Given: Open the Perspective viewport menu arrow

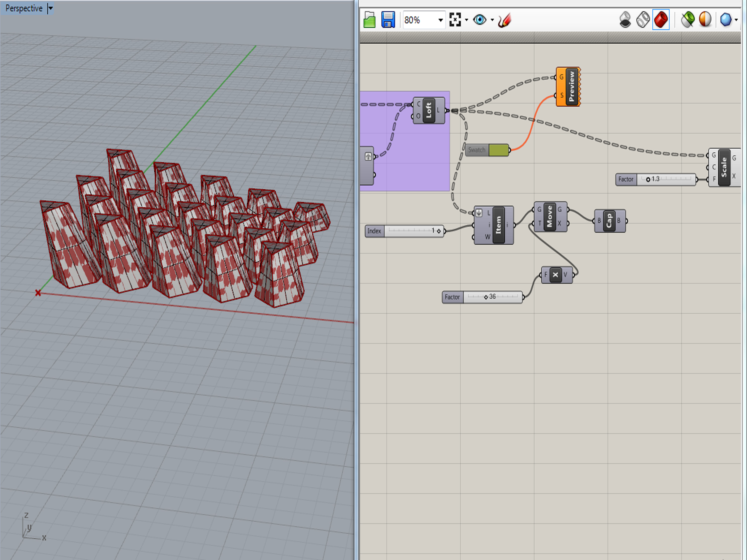Looking at the screenshot, I should (50, 8).
